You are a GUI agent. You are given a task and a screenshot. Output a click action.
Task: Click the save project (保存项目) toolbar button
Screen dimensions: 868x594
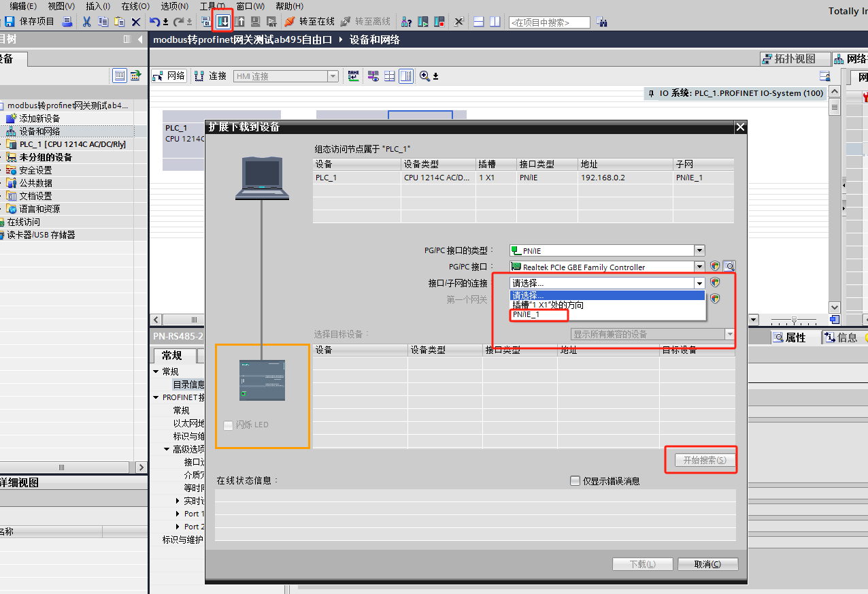click(x=29, y=22)
